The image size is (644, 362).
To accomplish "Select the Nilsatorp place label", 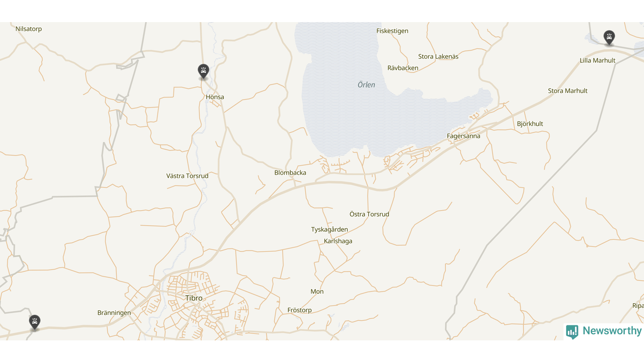I will coord(29,29).
